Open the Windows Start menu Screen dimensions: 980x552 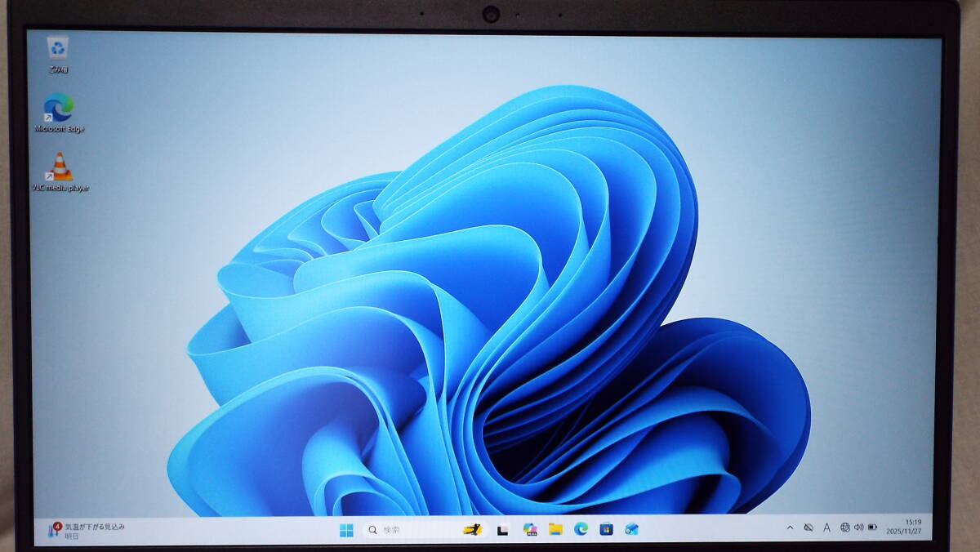point(346,530)
